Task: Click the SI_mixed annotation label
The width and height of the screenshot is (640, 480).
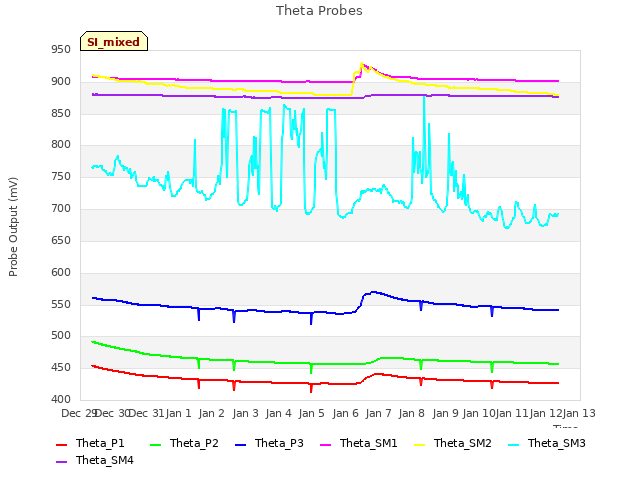Action: pos(113,42)
